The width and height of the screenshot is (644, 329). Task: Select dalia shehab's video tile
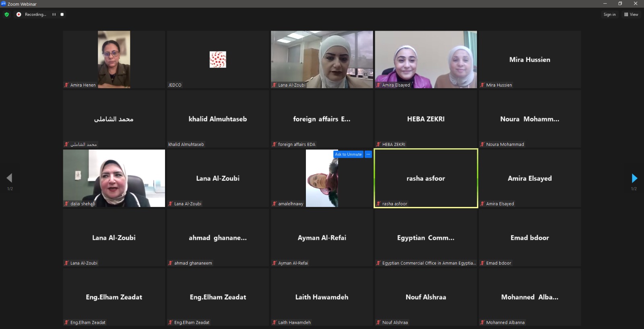coord(114,178)
